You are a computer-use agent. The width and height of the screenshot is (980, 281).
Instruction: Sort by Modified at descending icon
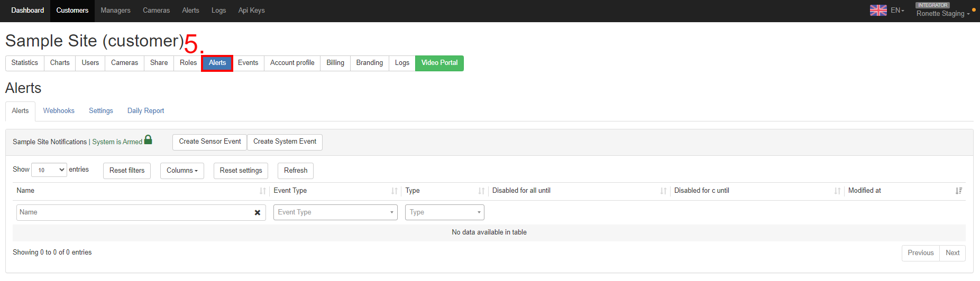(959, 191)
